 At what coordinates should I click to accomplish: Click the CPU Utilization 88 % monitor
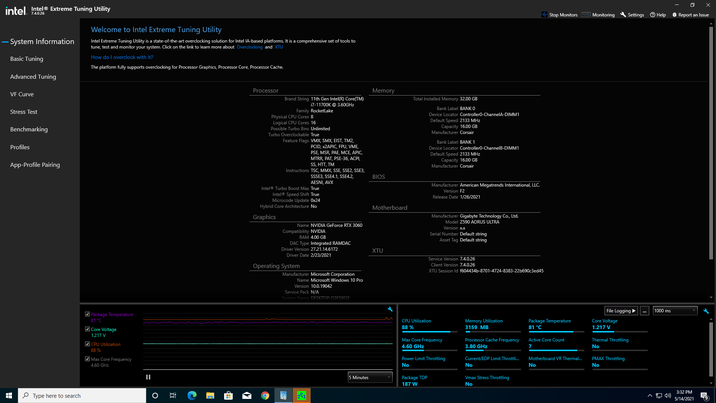(429, 324)
